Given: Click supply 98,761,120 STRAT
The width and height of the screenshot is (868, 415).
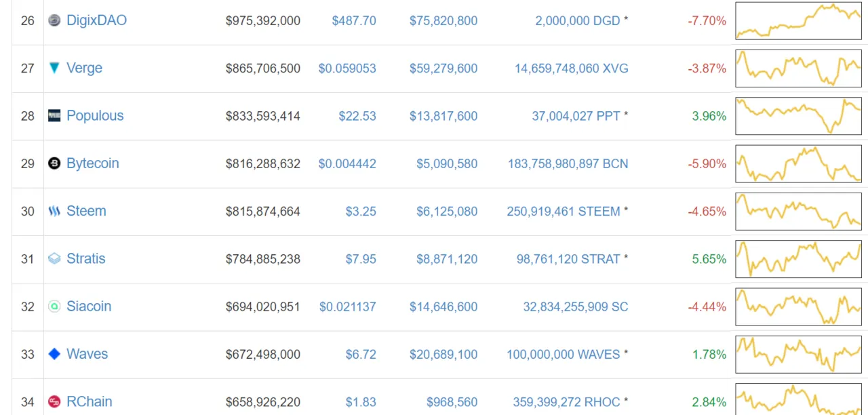Looking at the screenshot, I should click(568, 259).
